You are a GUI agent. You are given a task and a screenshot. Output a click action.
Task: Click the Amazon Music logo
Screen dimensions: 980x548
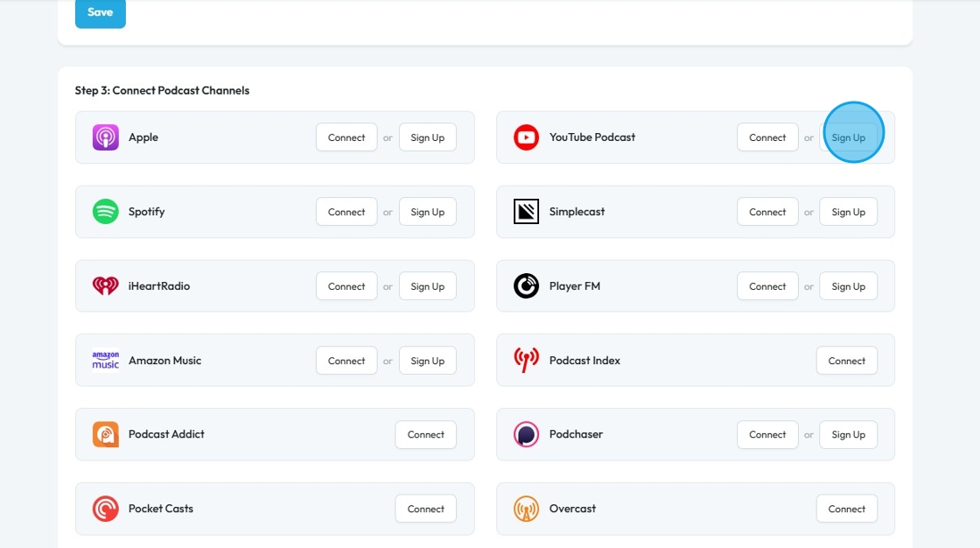[106, 361]
